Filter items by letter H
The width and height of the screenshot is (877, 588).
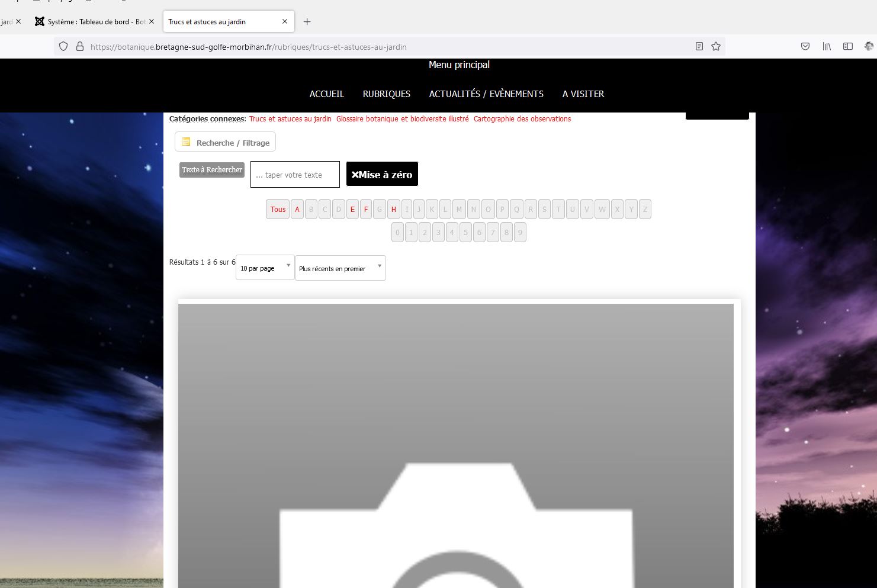393,209
